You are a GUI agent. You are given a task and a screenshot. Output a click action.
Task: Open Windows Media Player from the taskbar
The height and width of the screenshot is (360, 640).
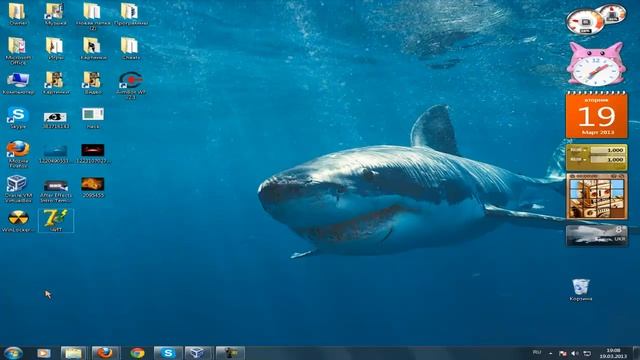click(x=44, y=353)
